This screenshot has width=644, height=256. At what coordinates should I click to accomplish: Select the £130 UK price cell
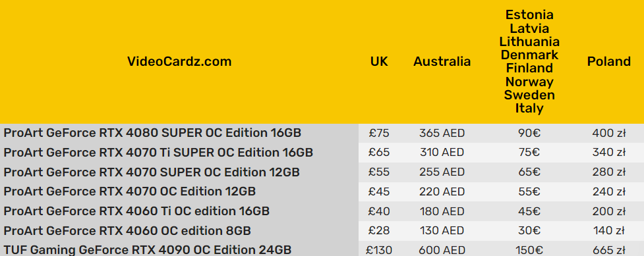pyautogui.click(x=378, y=249)
